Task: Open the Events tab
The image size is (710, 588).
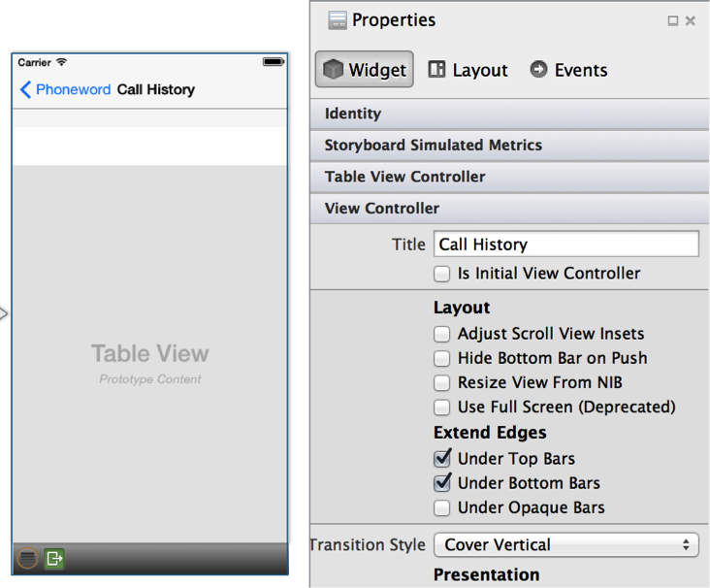Action: point(568,70)
